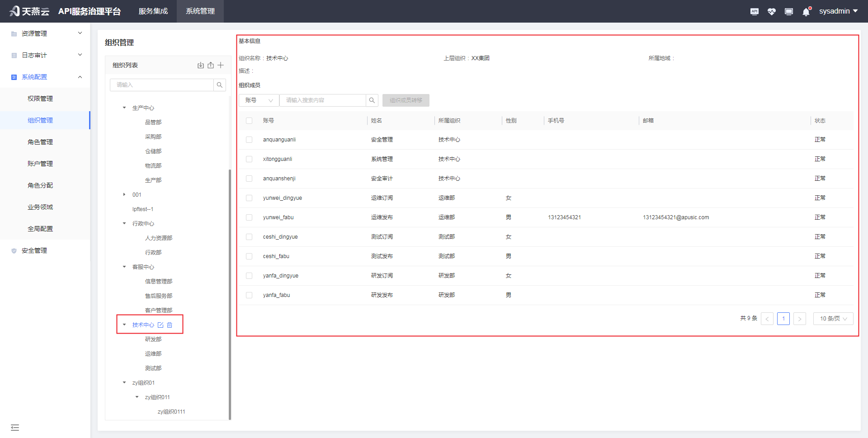Open the 10 条/页 page size dropdown
868x438 pixels.
(x=833, y=319)
